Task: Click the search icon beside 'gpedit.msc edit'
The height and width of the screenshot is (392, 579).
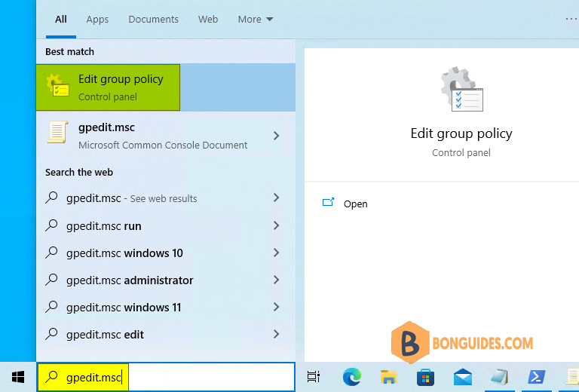Action: coord(52,334)
